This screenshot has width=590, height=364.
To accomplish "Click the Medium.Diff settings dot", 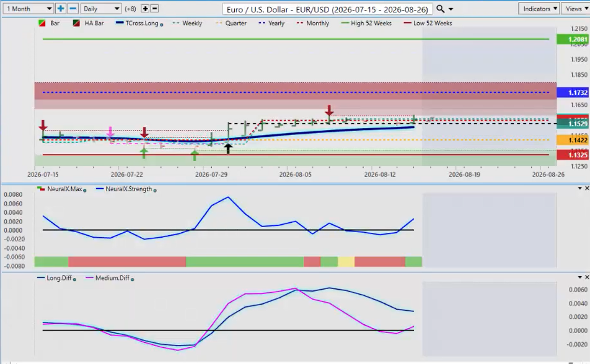I will click(x=133, y=279).
